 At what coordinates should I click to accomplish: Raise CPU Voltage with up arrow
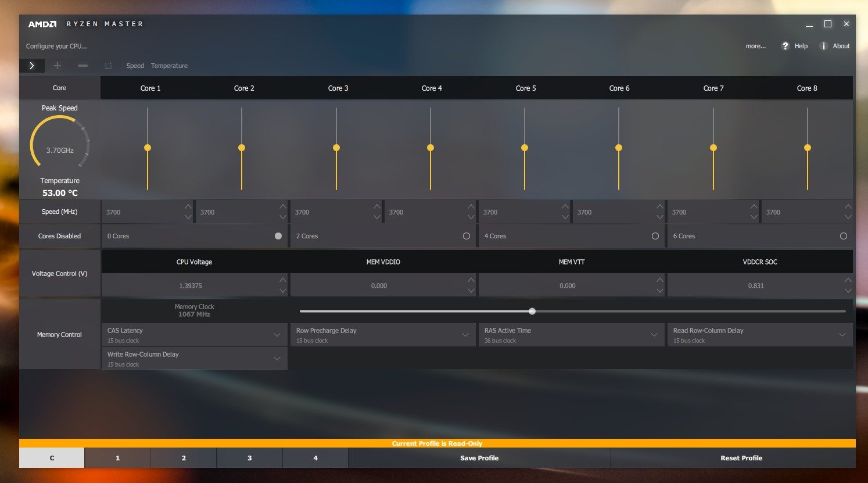tap(283, 280)
